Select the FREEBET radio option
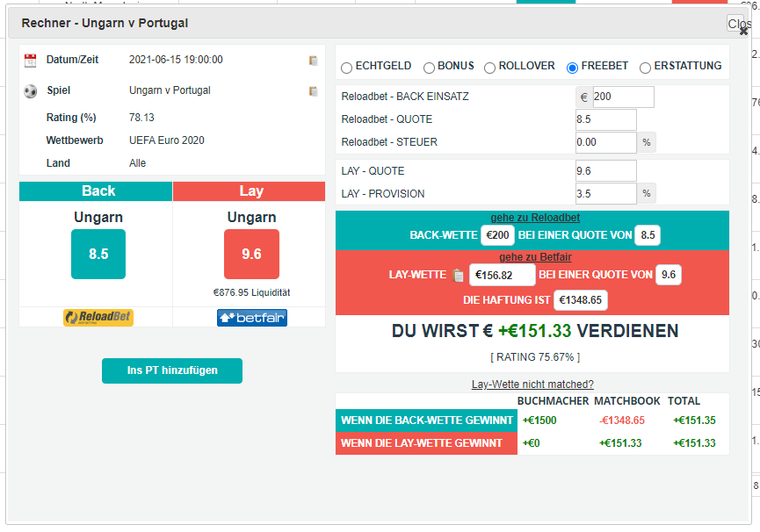The image size is (760, 532). [x=572, y=68]
